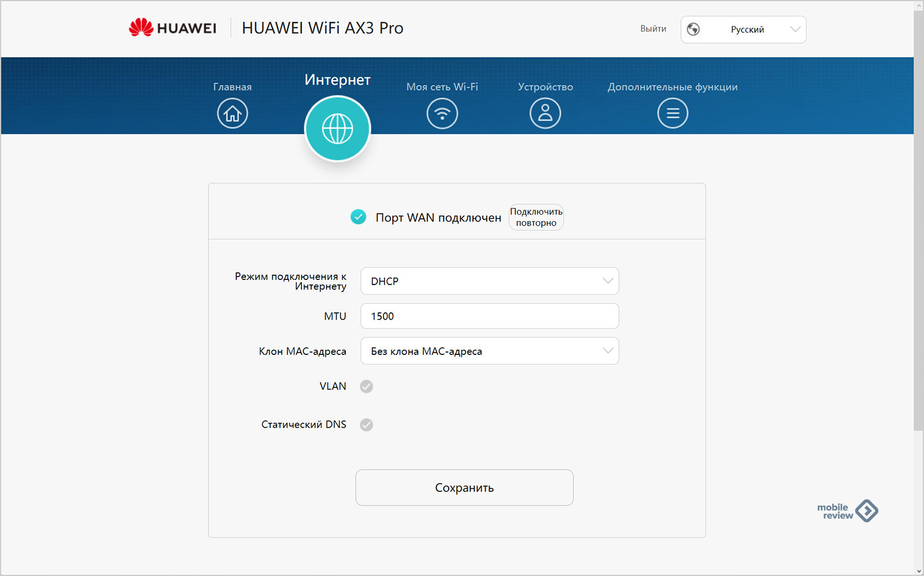
Task: Click the Сохранить button
Action: [x=464, y=488]
